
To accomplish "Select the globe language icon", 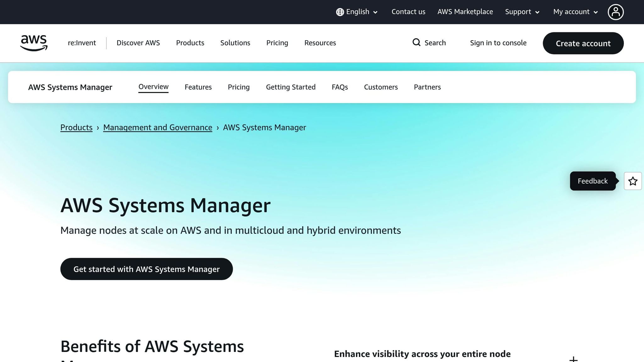I will coord(340,12).
